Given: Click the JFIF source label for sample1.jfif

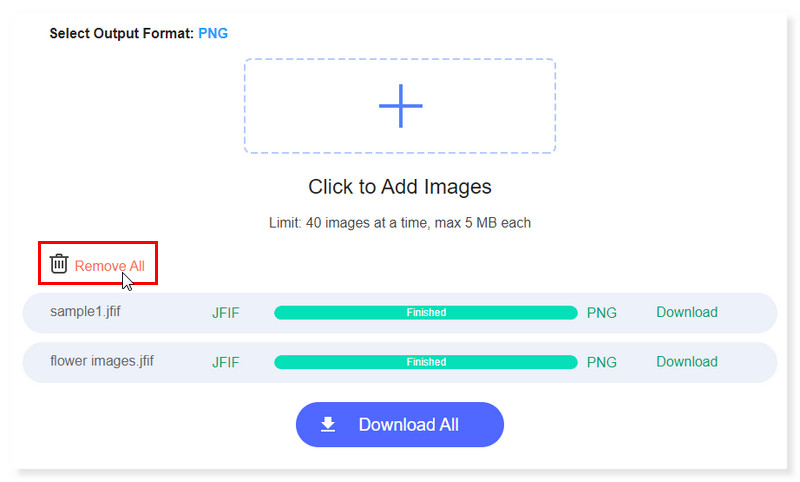Looking at the screenshot, I should coord(225,313).
